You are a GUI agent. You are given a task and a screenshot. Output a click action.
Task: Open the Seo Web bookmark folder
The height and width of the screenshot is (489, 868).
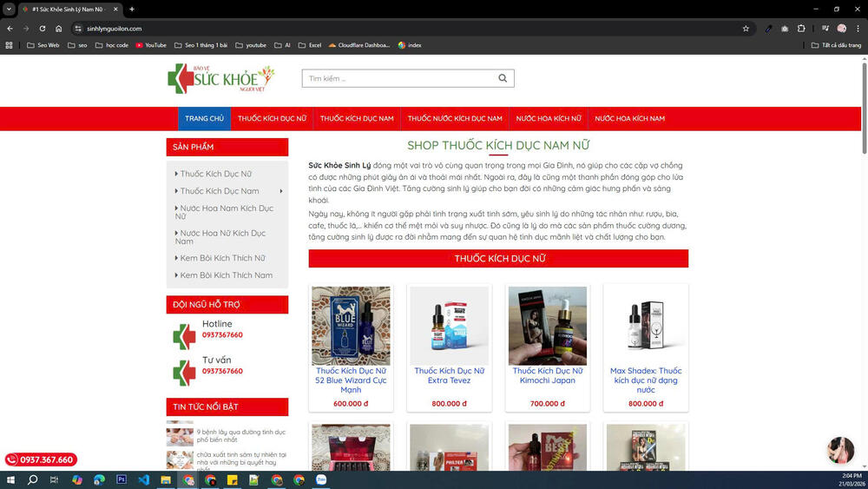(43, 45)
